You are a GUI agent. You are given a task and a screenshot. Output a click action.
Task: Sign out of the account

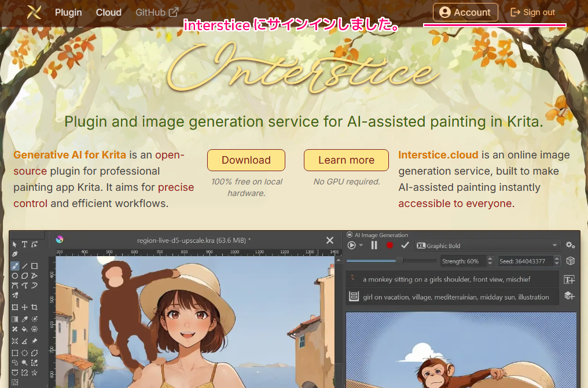[532, 12]
